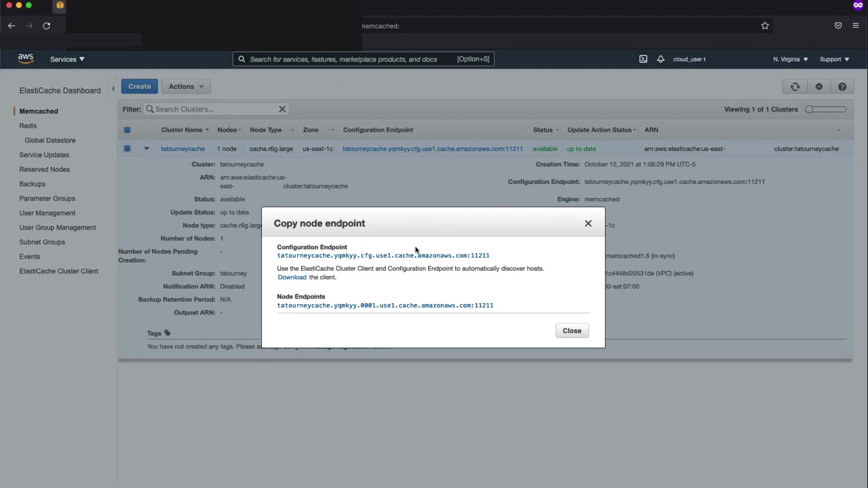Click the Download client link
Screen dimensions: 868x488
point(292,277)
